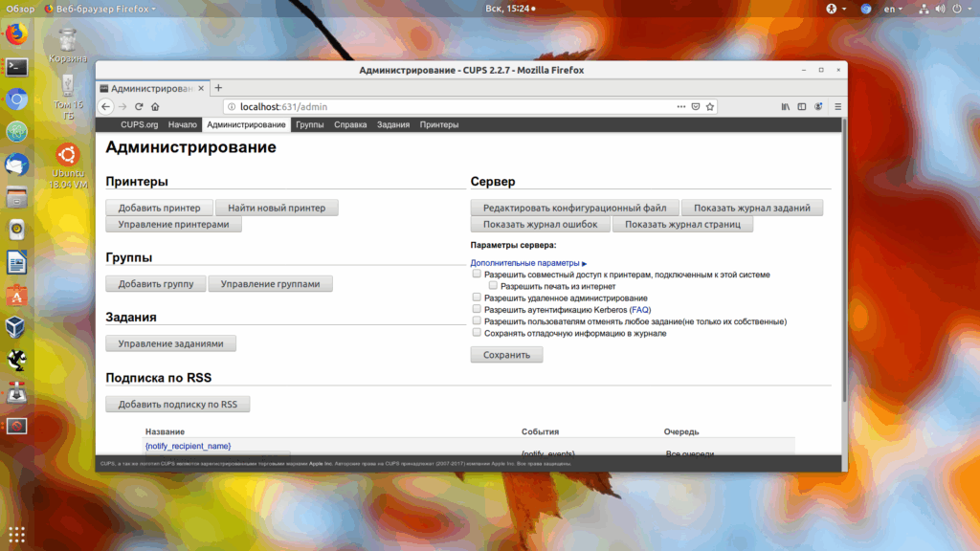Open Thunderbird mail in the dock

point(17,165)
